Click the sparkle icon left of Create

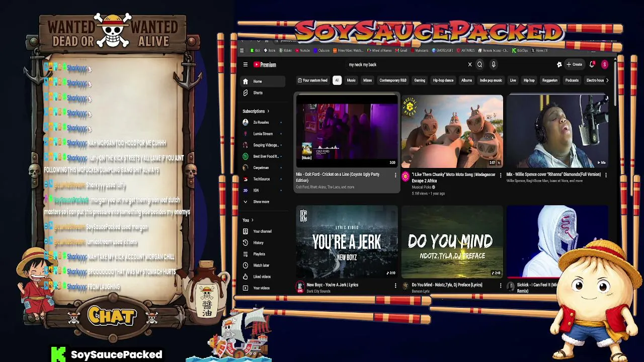pos(559,64)
